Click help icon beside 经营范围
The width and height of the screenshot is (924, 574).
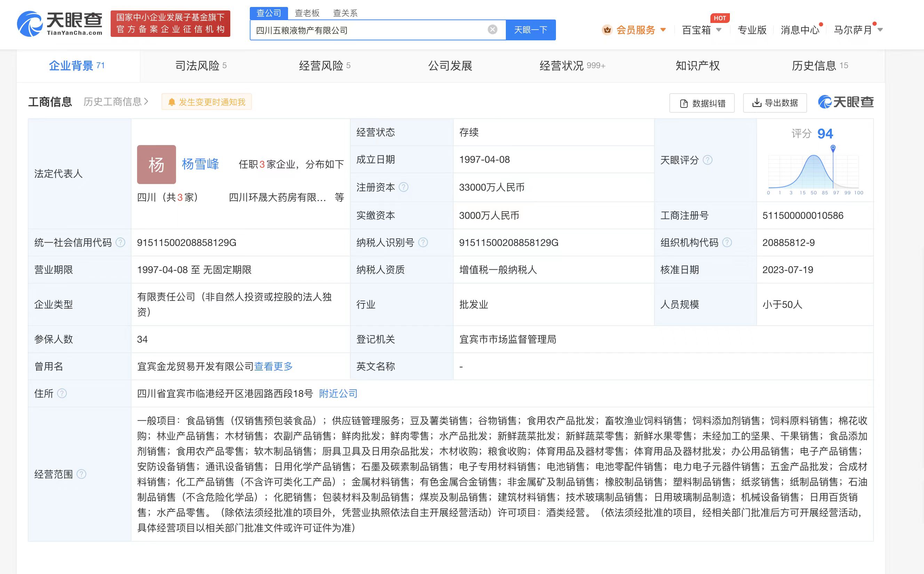tap(82, 474)
